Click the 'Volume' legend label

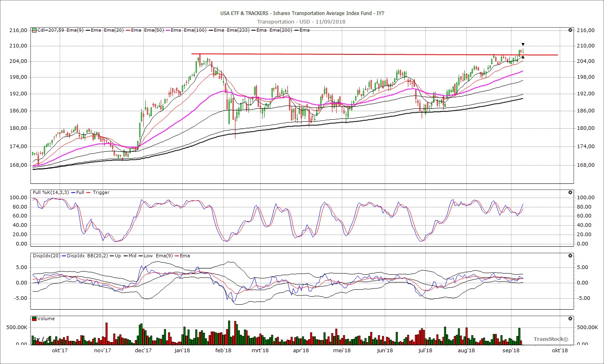coord(46,319)
